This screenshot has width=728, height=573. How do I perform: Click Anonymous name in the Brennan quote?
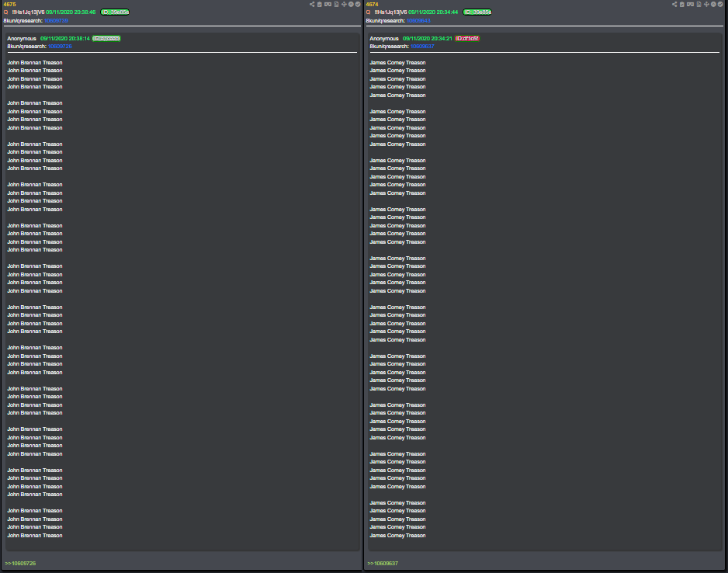[22, 39]
